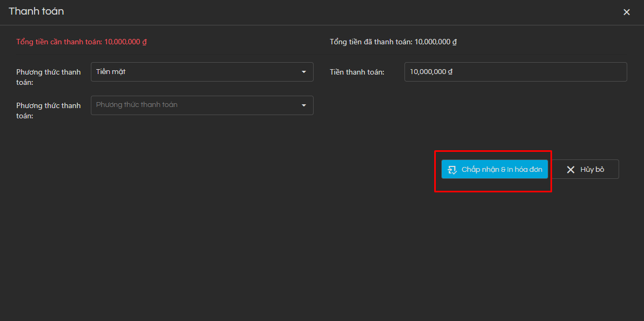The height and width of the screenshot is (321, 644).
Task: Select the 10,000,000 đ payment amount text
Action: click(x=430, y=71)
